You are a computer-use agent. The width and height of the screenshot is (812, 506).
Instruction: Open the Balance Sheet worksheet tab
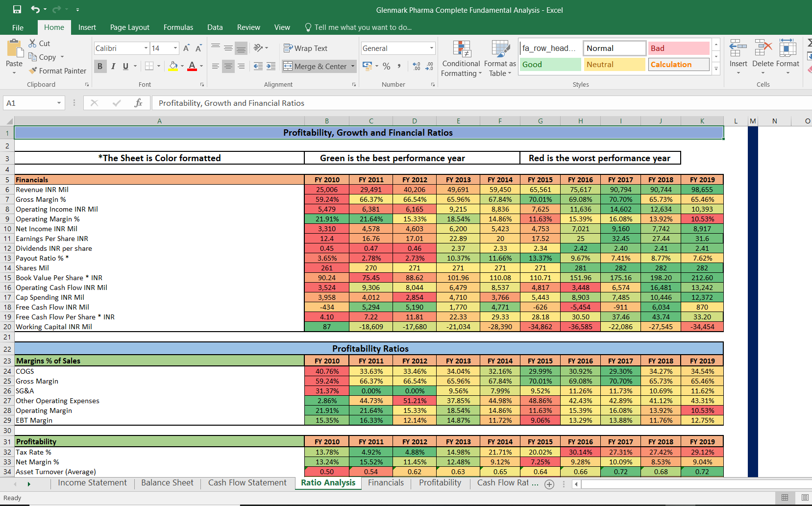click(168, 483)
